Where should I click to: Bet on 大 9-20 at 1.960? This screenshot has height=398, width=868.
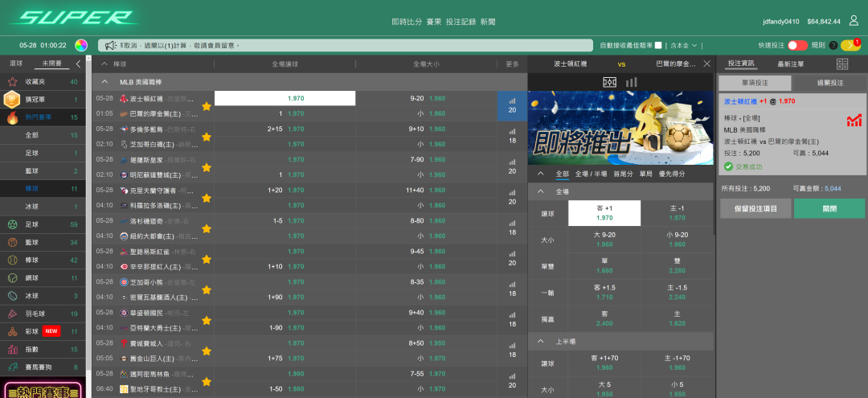coord(604,239)
